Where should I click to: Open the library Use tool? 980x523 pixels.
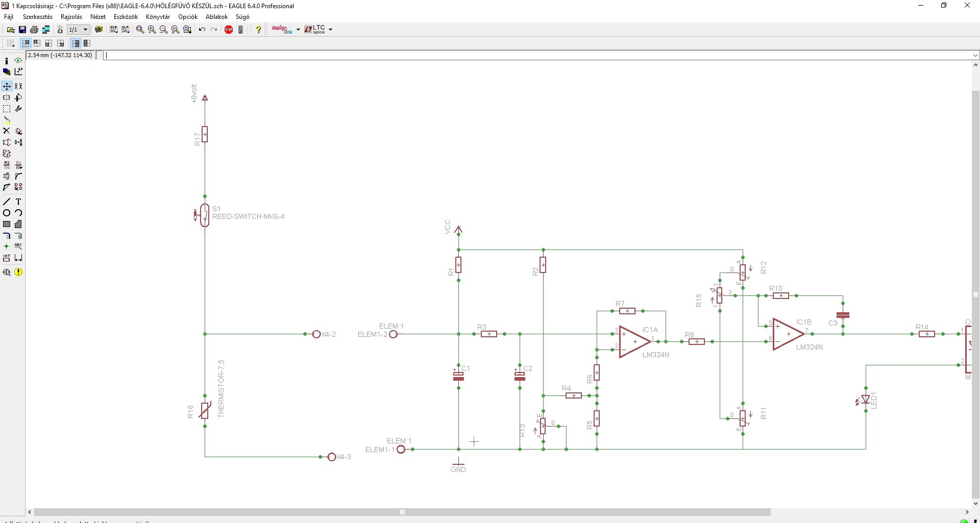[x=99, y=30]
